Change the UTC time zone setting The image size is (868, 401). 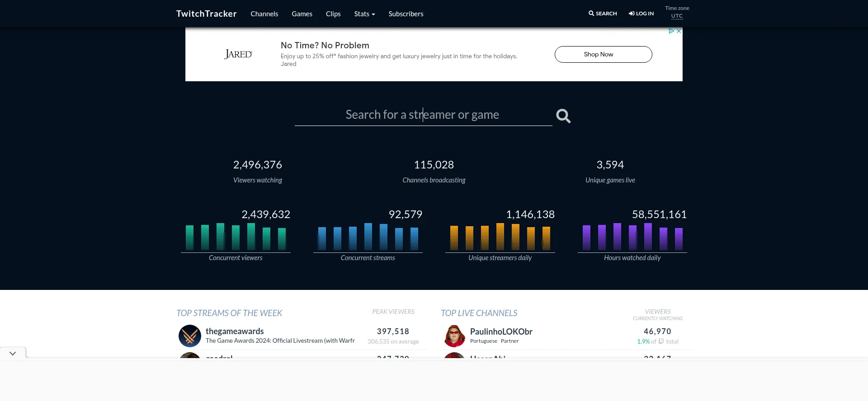pyautogui.click(x=677, y=16)
